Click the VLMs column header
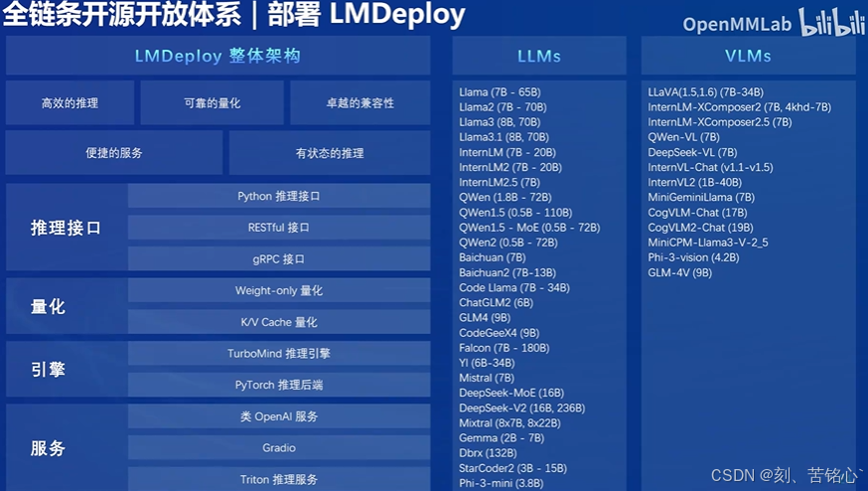Viewport: 868px width, 491px height. pyautogui.click(x=748, y=56)
